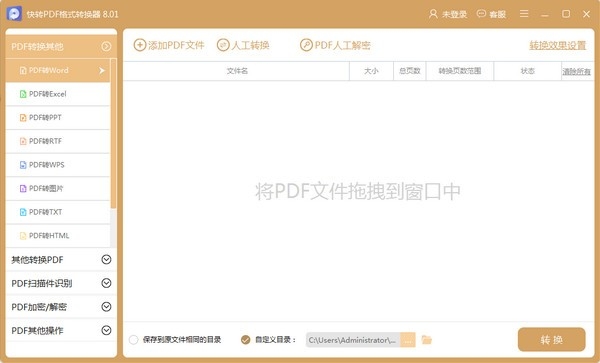Expand the PDF其他操作 section
The image size is (600, 363).
click(x=61, y=330)
